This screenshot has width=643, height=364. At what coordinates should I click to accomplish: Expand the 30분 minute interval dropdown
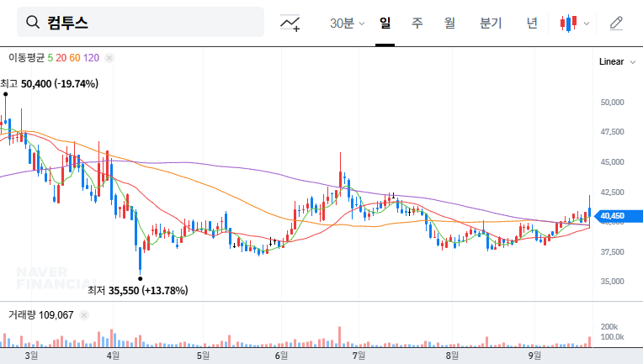point(347,23)
